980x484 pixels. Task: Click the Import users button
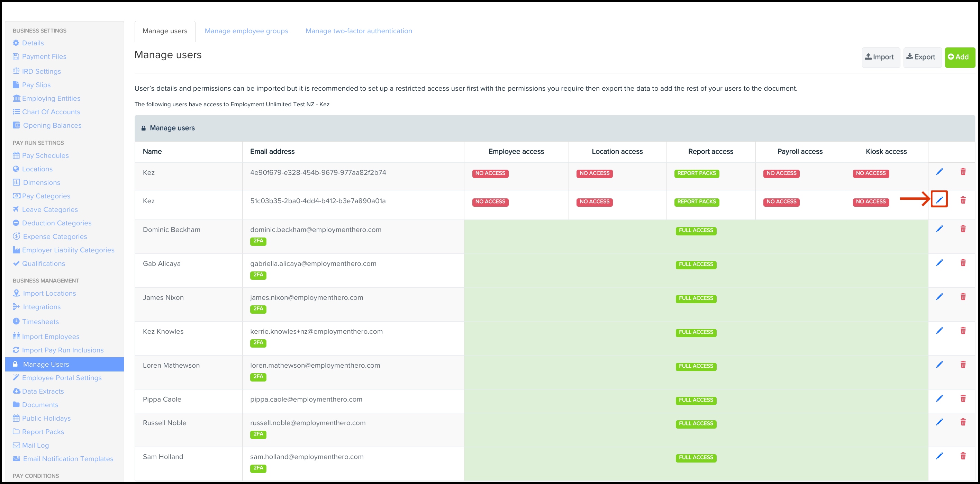click(x=880, y=57)
